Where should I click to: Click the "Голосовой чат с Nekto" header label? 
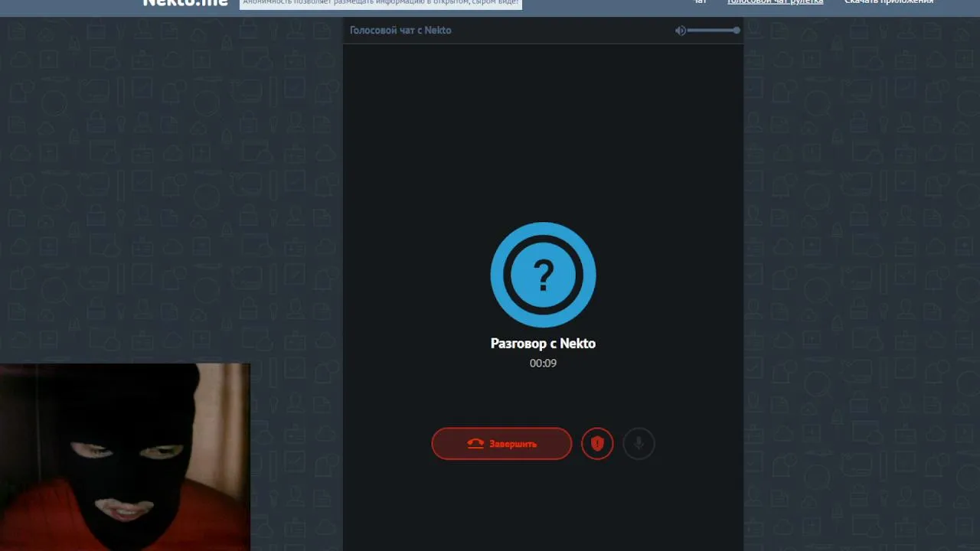tap(400, 31)
